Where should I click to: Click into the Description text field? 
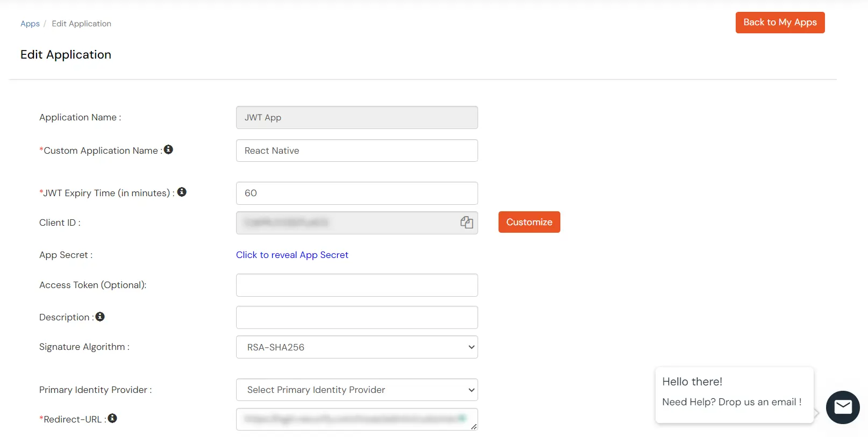point(357,317)
